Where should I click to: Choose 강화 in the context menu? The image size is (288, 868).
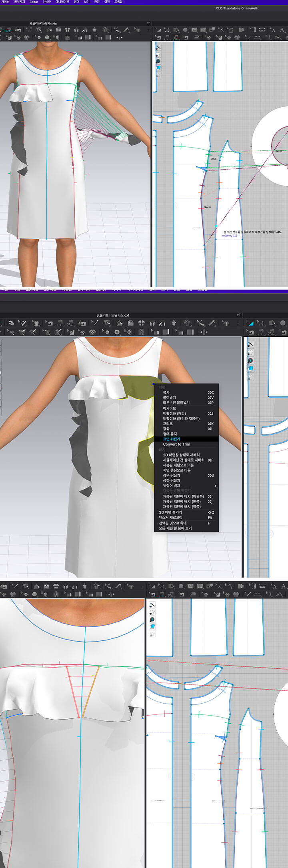186,429
